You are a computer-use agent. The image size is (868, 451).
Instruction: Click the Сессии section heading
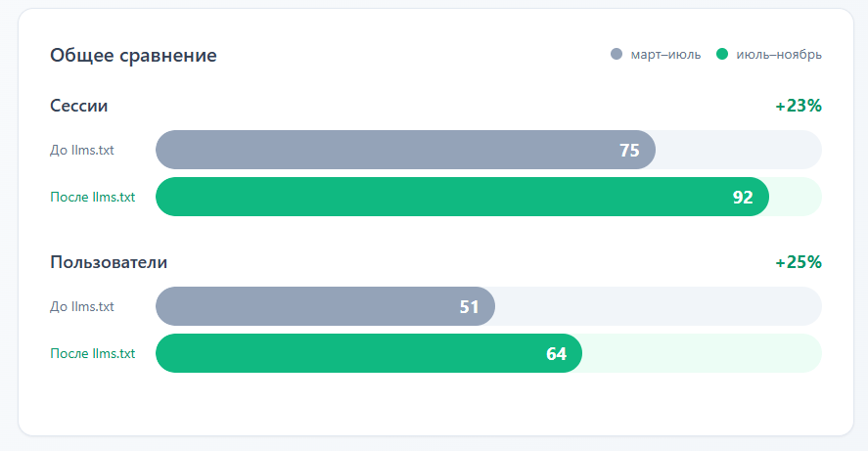[x=78, y=106]
